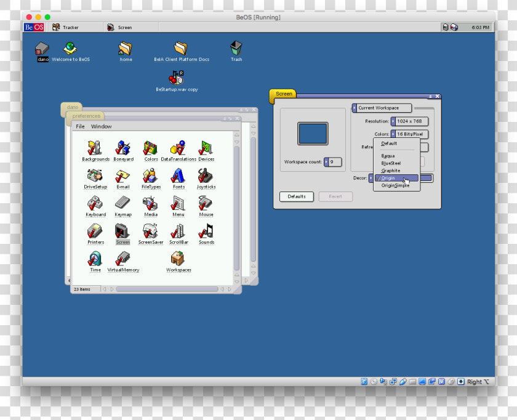This screenshot has height=420, width=517.
Task: Click the preferences vertical scrollbar
Action: pyautogui.click(x=237, y=208)
